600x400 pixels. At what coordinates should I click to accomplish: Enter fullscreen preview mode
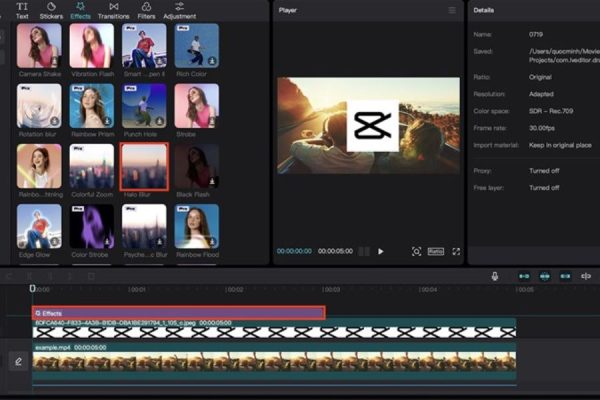pos(457,252)
